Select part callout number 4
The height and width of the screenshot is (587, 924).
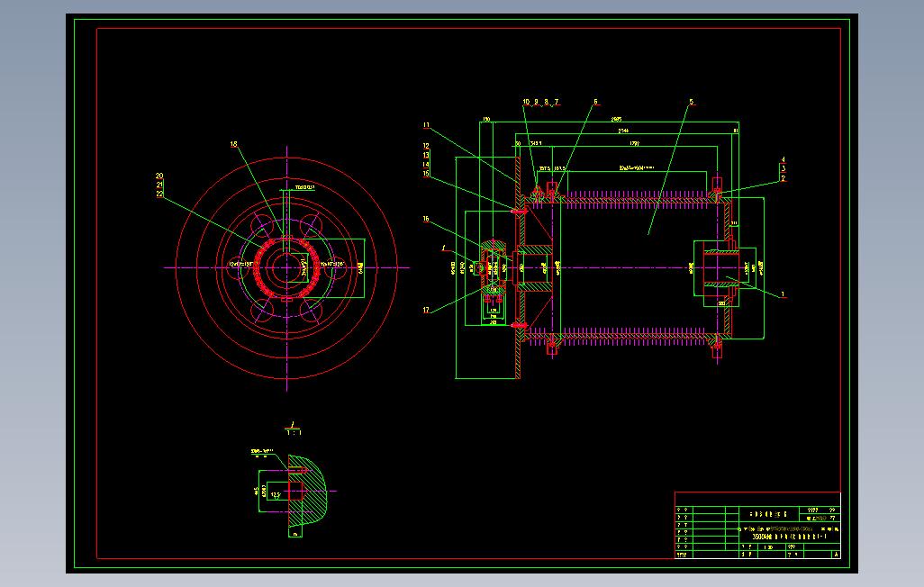coord(784,159)
